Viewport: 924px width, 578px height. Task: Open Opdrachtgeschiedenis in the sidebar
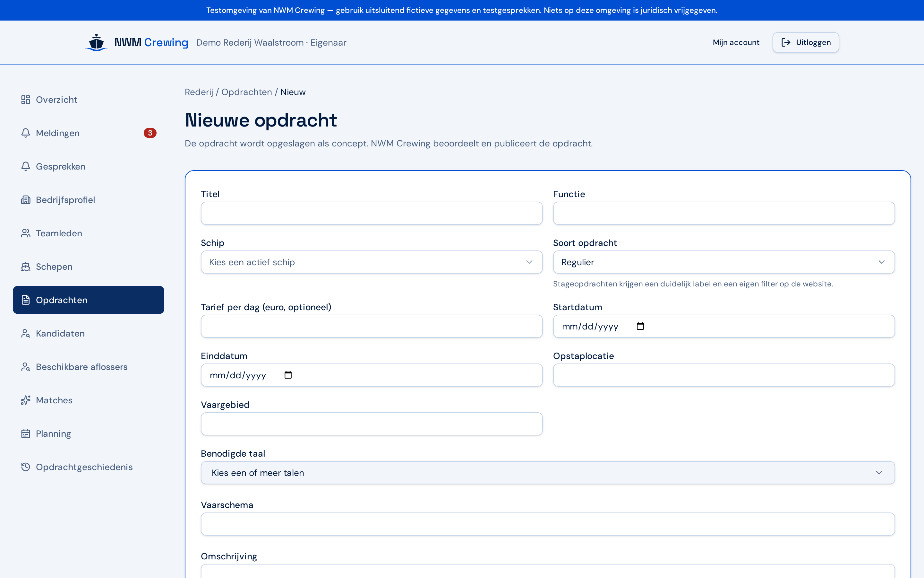(x=89, y=467)
